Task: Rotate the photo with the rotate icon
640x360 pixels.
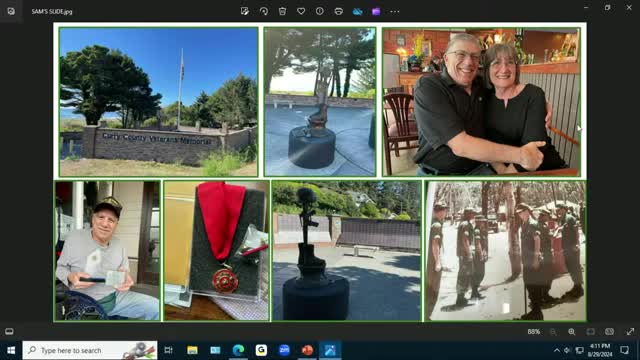Action: pyautogui.click(x=264, y=11)
